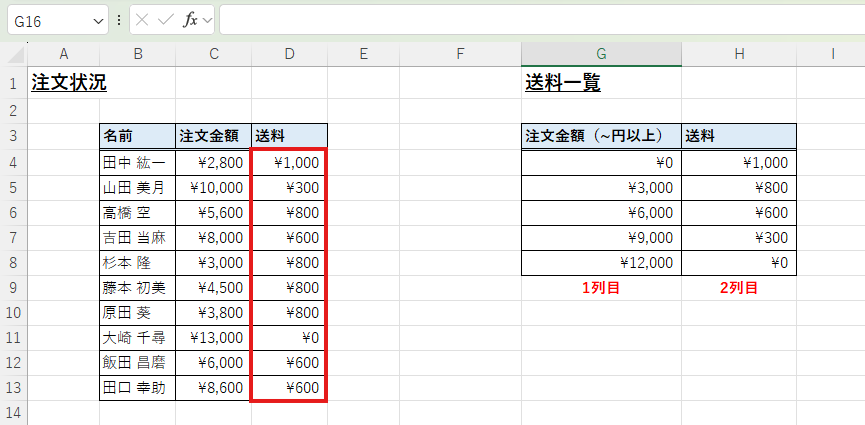Click the vertical dots handle beside Name Box
This screenshot has width=865, height=425.
point(120,20)
